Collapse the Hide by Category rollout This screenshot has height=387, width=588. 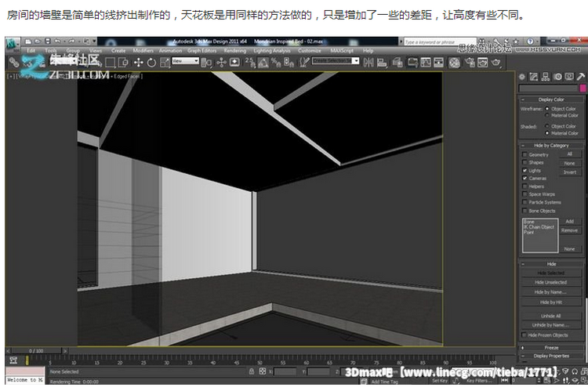[551, 146]
